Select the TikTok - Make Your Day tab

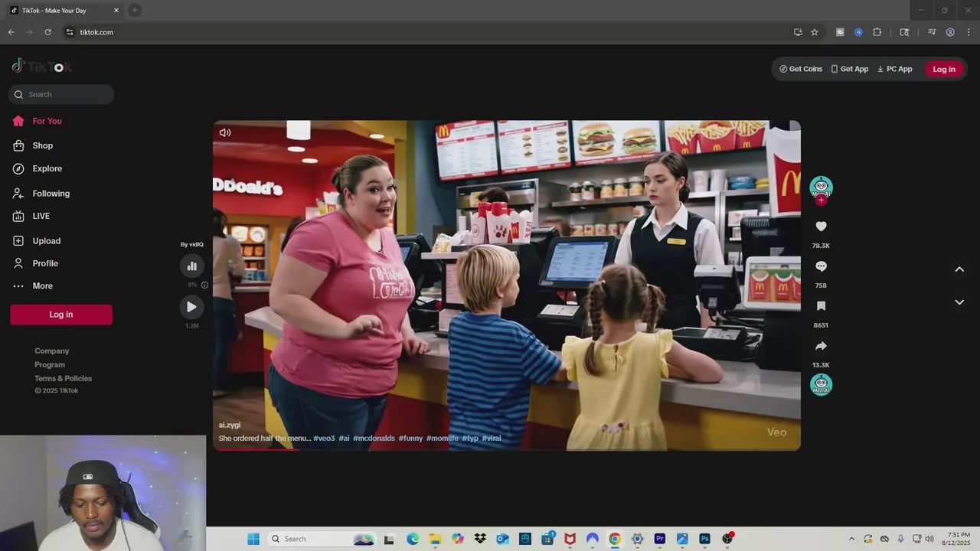(x=65, y=11)
